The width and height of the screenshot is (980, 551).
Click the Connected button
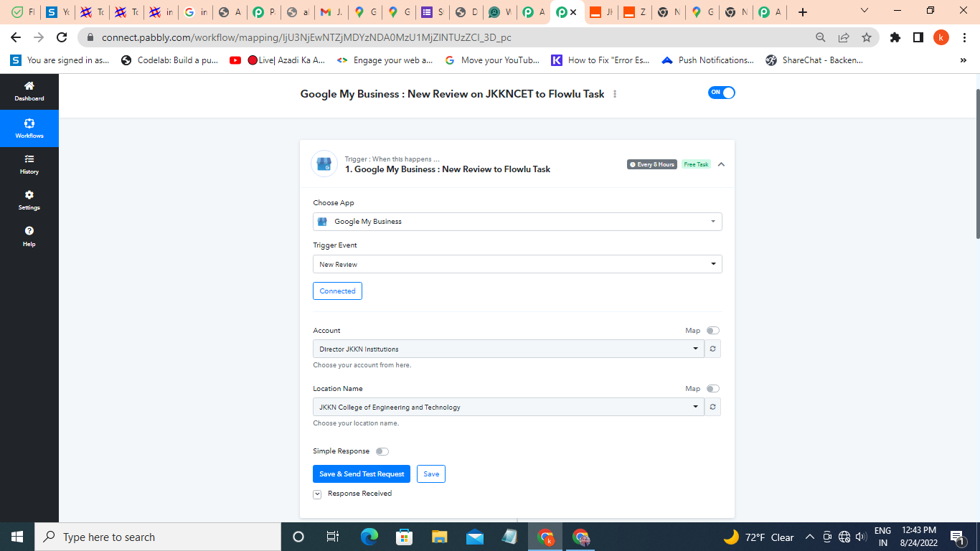337,291
